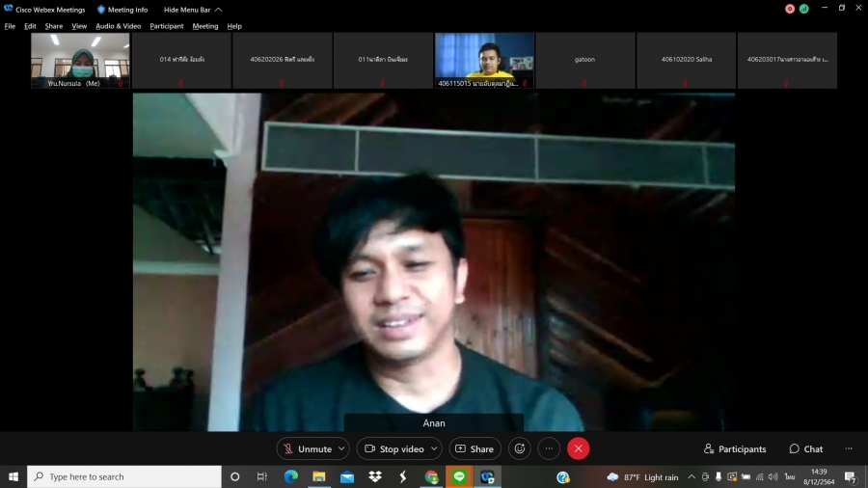Toggle Stop video camera button
The image size is (868, 488).
393,448
